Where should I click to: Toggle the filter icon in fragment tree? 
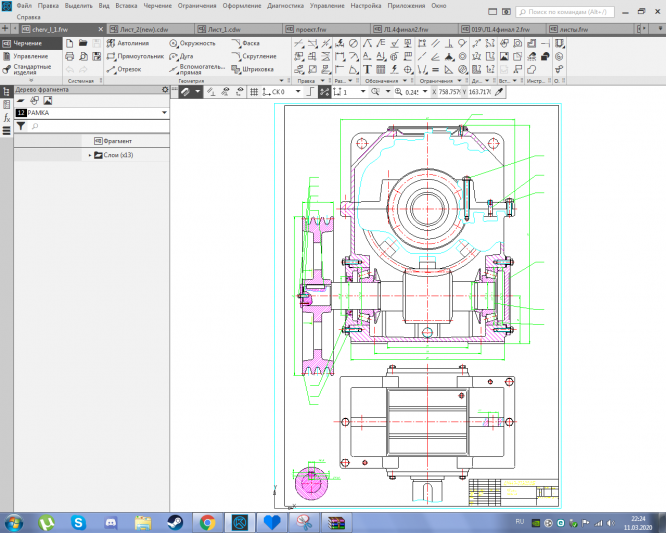[20, 127]
